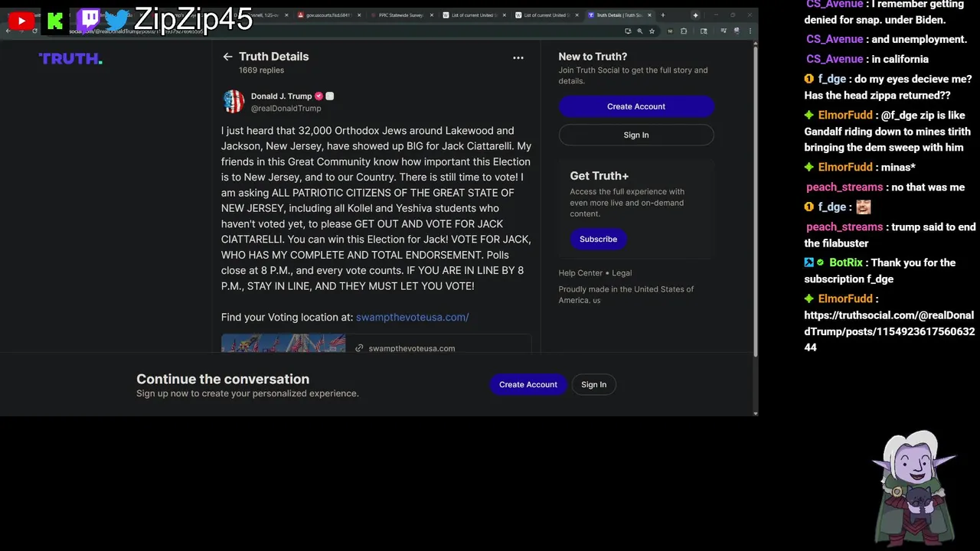
Task: Click the link icon in swampthevoteusa.com preview card
Action: (359, 348)
